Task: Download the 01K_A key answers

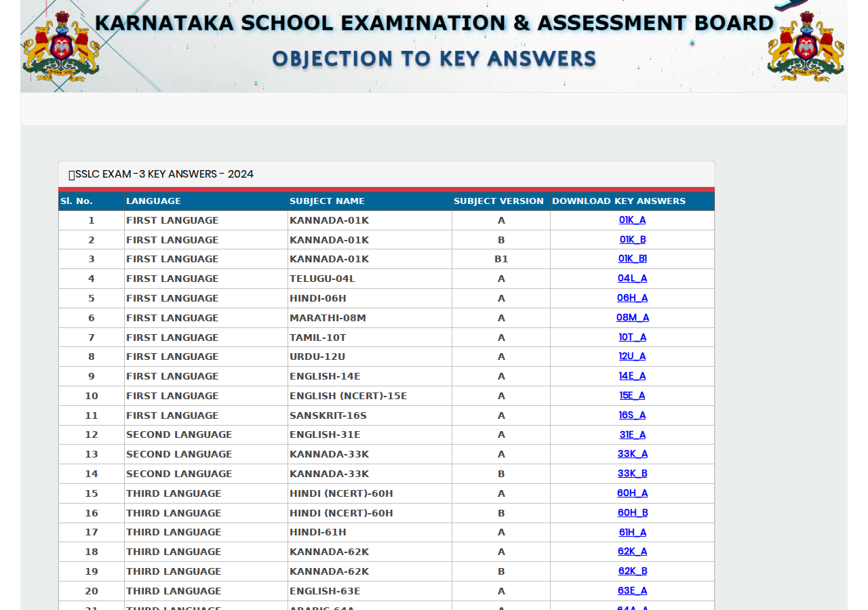Action: click(632, 220)
